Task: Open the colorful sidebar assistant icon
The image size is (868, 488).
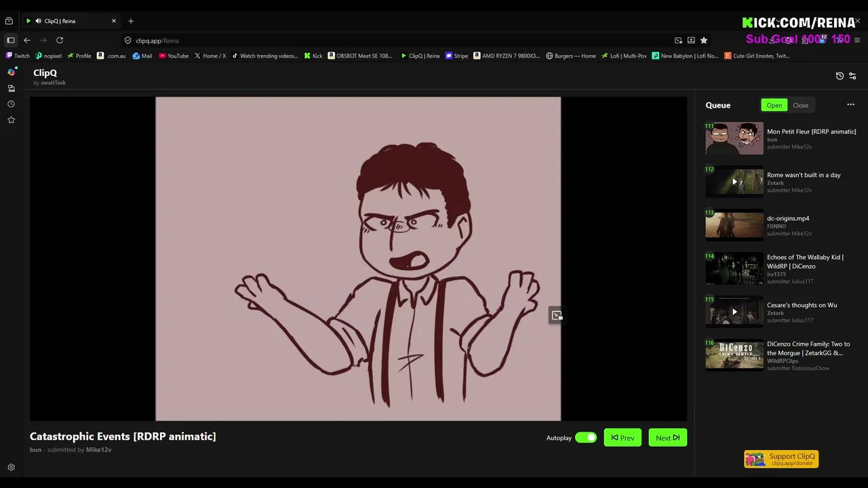Action: click(11, 72)
